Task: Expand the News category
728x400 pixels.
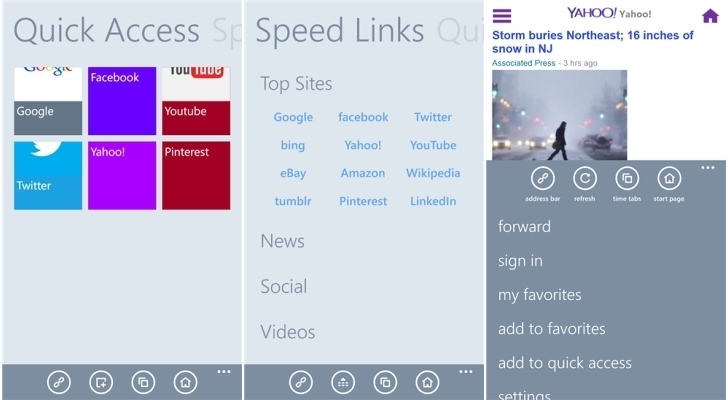Action: point(283,241)
